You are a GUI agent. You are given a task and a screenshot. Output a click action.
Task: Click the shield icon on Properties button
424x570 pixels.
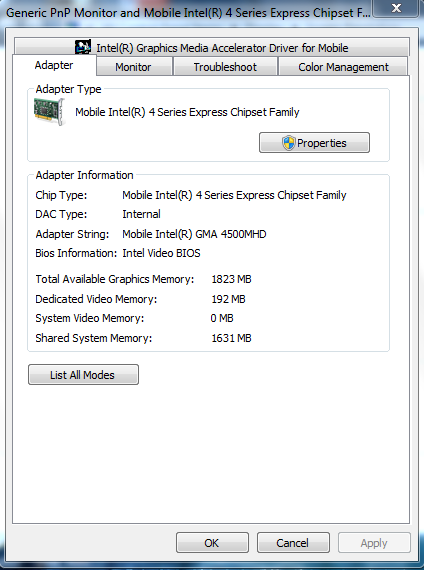289,143
